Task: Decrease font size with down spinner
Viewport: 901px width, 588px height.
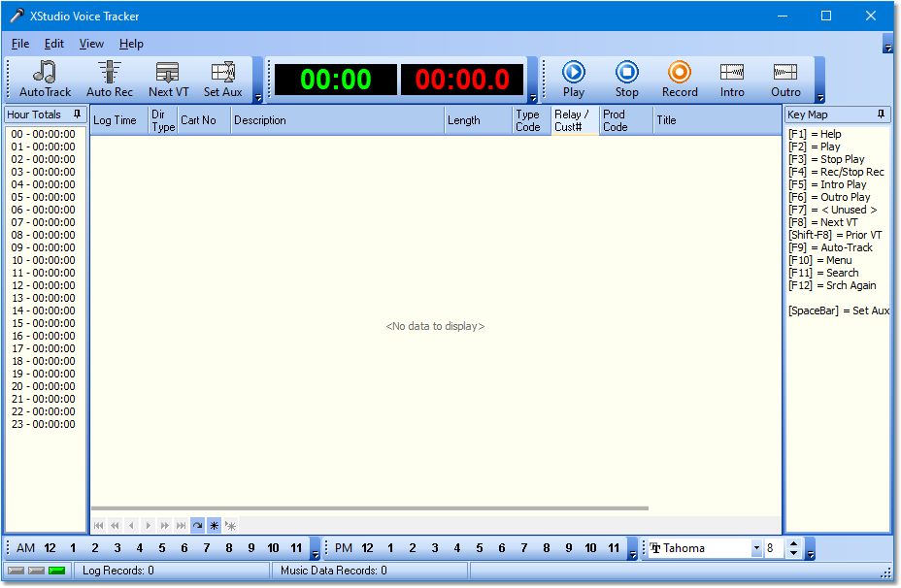Action: [x=793, y=553]
